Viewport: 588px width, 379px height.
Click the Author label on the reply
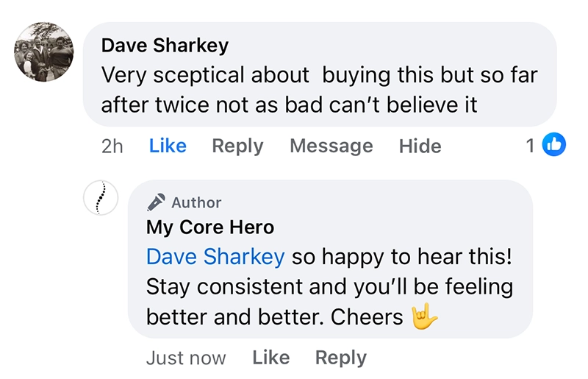[x=196, y=202]
